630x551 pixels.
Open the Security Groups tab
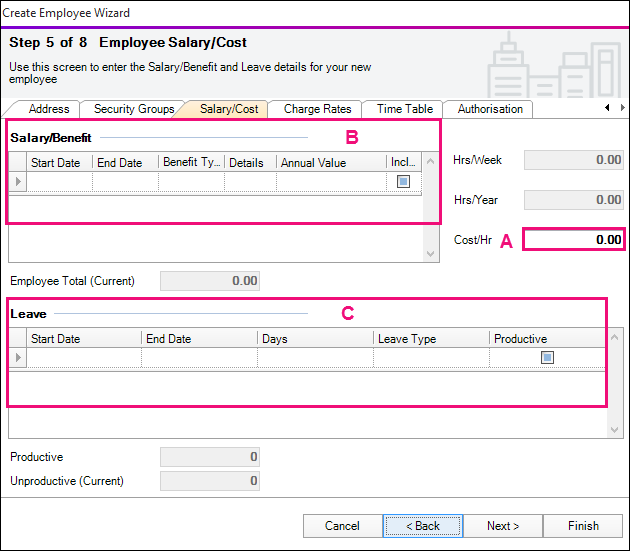click(133, 109)
